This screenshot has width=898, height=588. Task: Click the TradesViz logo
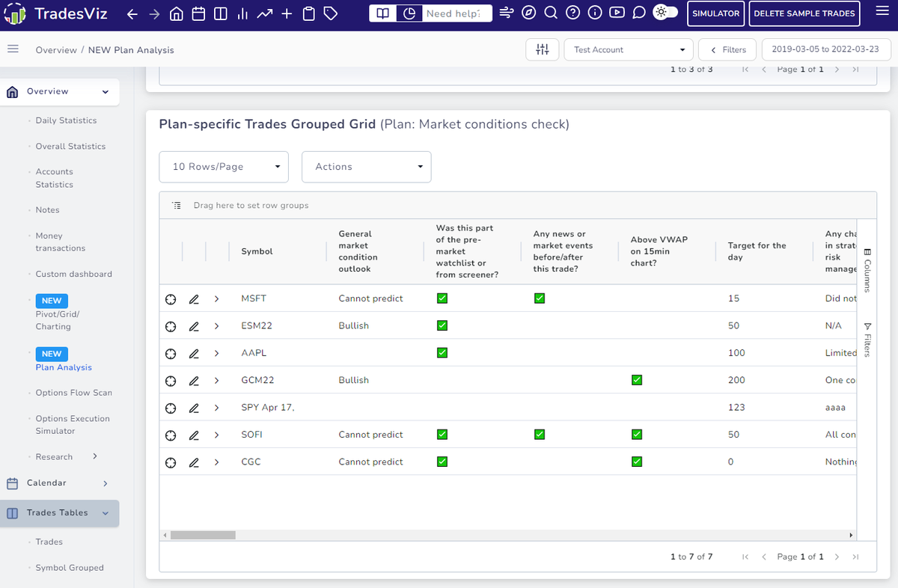57,13
